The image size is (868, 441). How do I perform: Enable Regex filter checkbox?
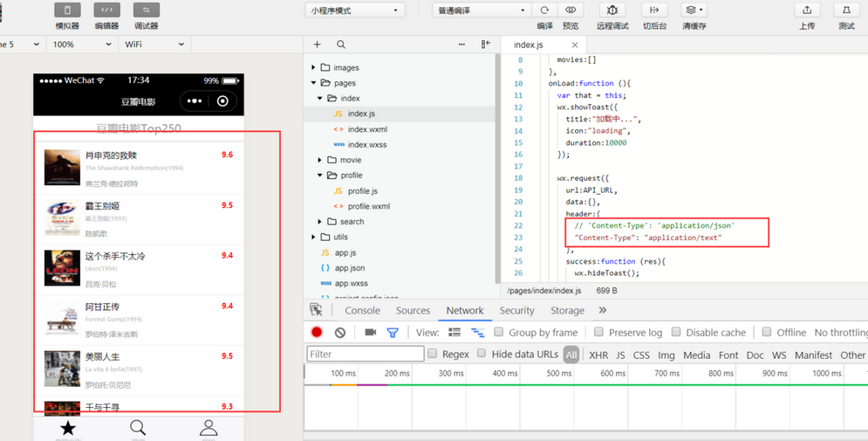433,354
